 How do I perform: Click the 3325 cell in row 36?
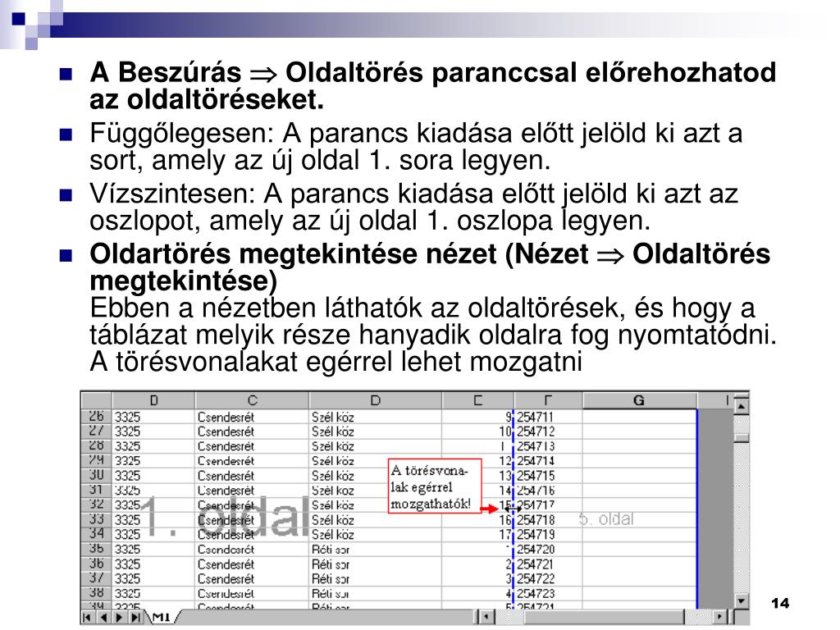[153, 564]
